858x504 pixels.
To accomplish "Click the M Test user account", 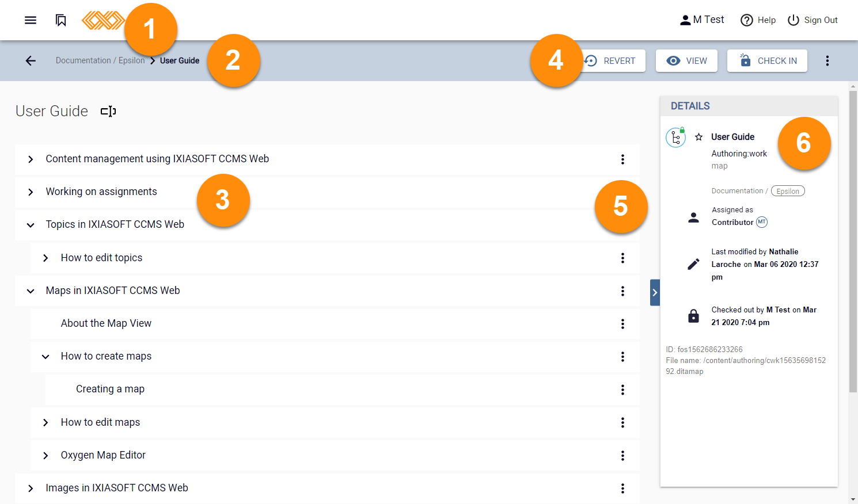I will pyautogui.click(x=702, y=20).
